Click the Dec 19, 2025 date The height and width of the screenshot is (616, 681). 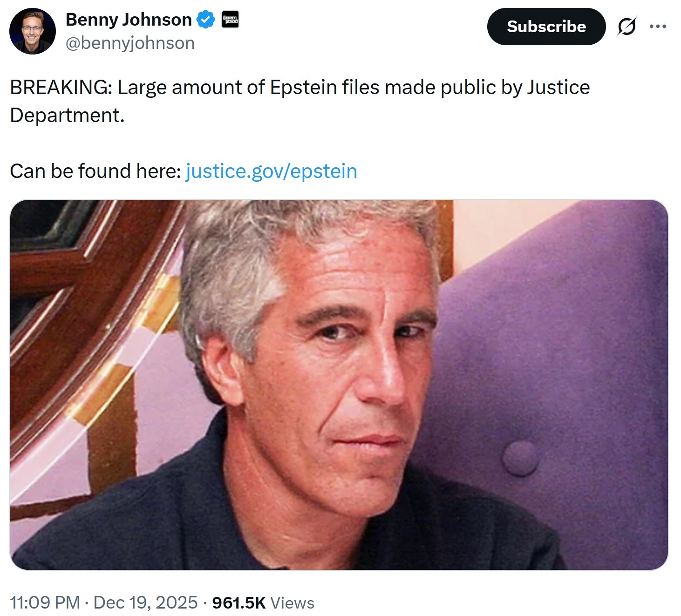pyautogui.click(x=145, y=602)
